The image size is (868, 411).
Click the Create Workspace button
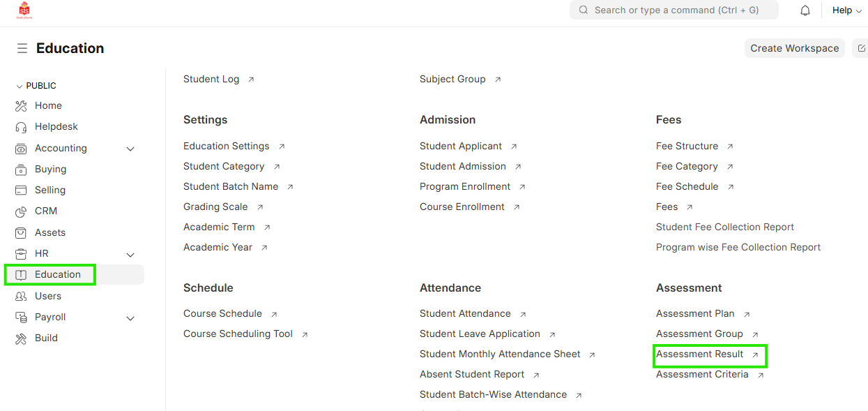tap(794, 48)
